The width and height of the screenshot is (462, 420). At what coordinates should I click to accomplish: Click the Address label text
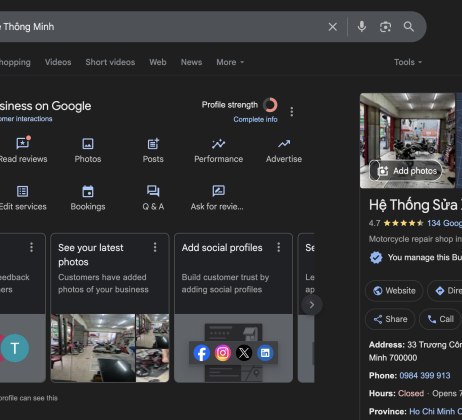[387, 345]
